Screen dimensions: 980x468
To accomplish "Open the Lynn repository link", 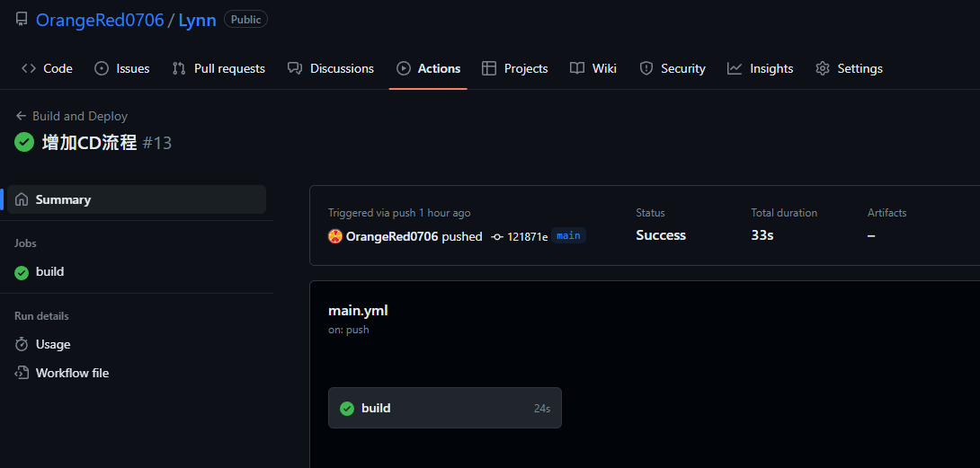I will [x=197, y=20].
